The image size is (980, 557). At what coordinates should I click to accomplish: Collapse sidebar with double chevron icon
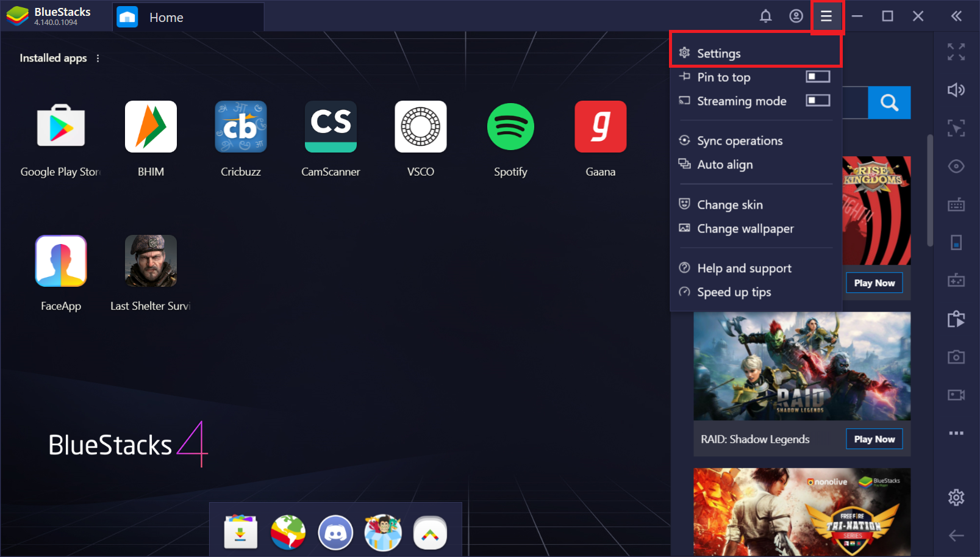[956, 16]
